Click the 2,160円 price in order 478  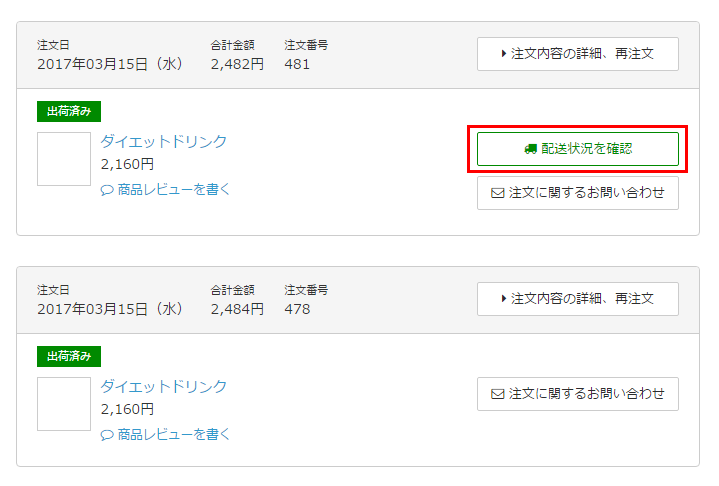[x=127, y=409]
